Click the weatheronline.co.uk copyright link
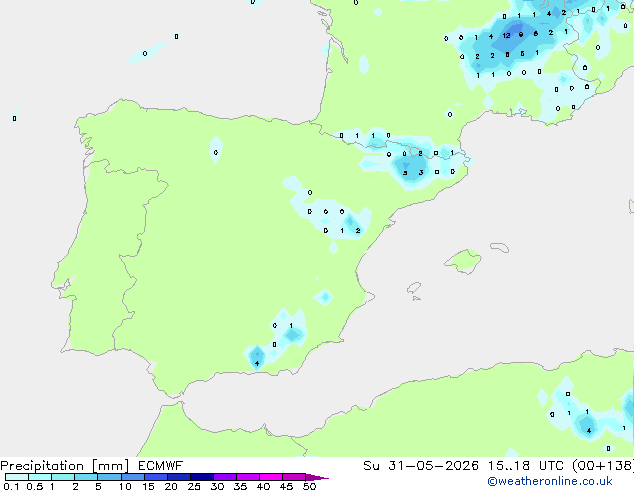 point(550,481)
